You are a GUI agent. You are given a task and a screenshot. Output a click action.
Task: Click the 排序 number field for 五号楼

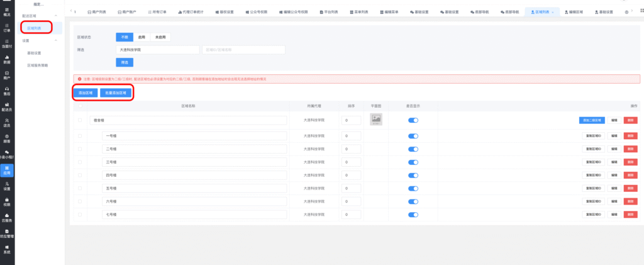352,189
